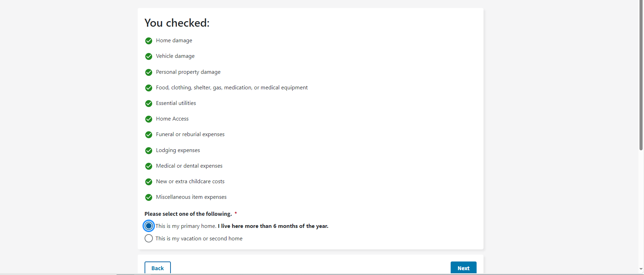Click the check icon beside New or extra childcare costs
The image size is (644, 275).
(149, 182)
